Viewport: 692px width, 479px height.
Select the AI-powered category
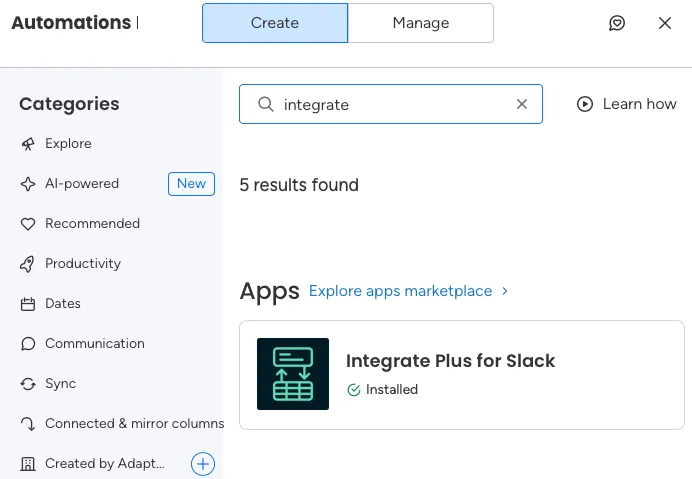82,184
